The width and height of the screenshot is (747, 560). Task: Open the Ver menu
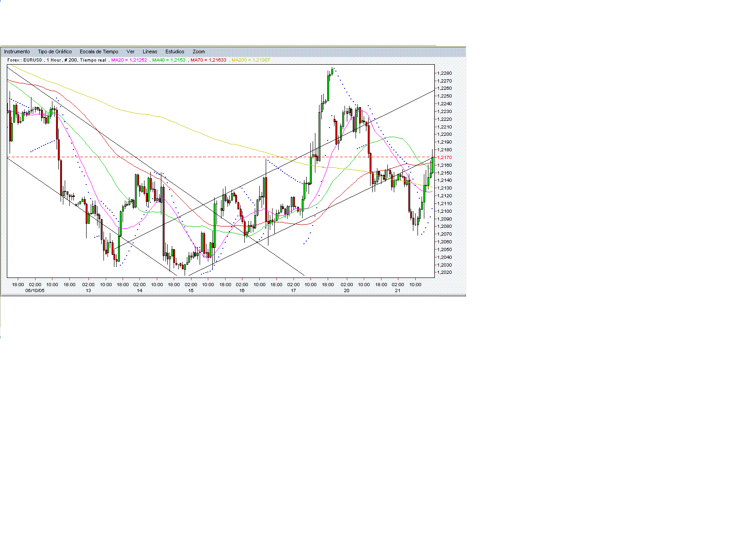[x=130, y=52]
